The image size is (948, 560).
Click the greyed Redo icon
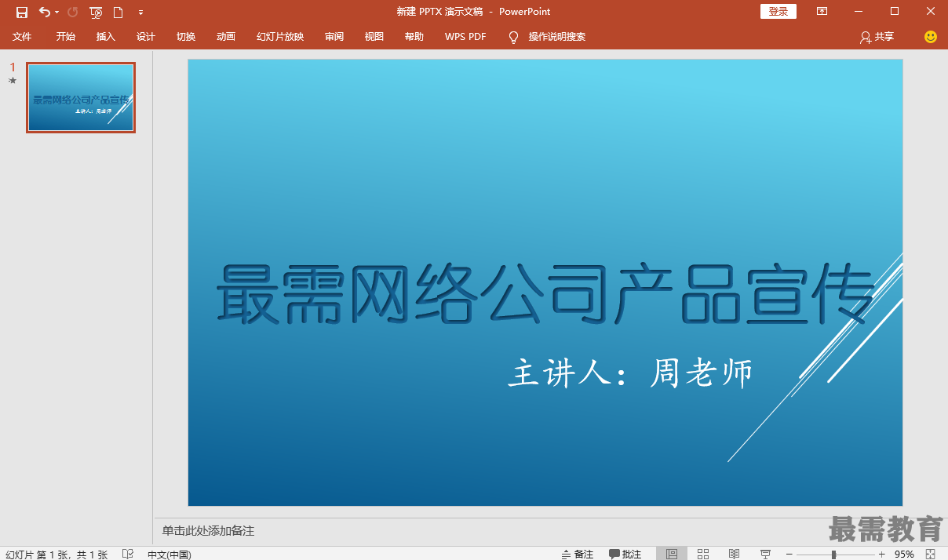pyautogui.click(x=73, y=12)
